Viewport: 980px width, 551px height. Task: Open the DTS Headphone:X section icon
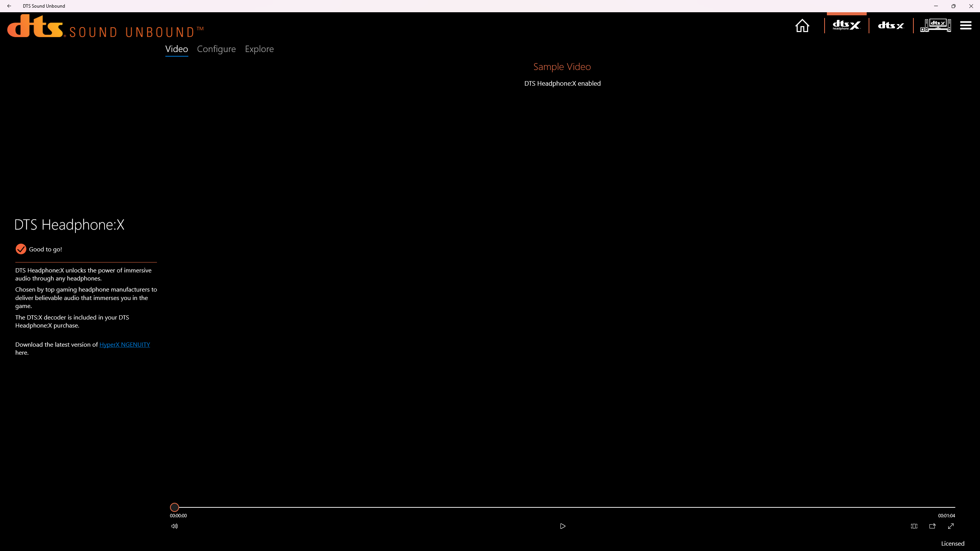(x=846, y=26)
